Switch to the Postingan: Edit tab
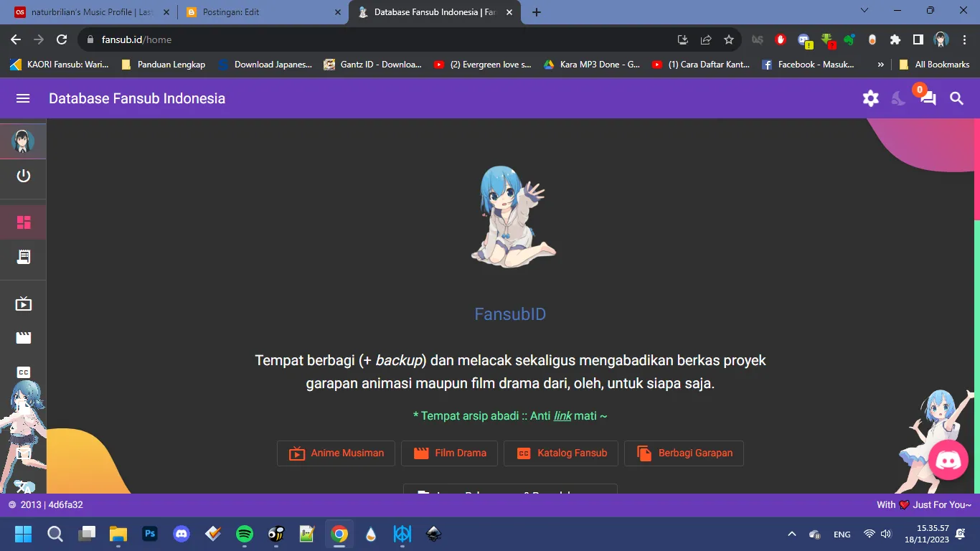Screen dimensions: 980x551 coord(262,12)
